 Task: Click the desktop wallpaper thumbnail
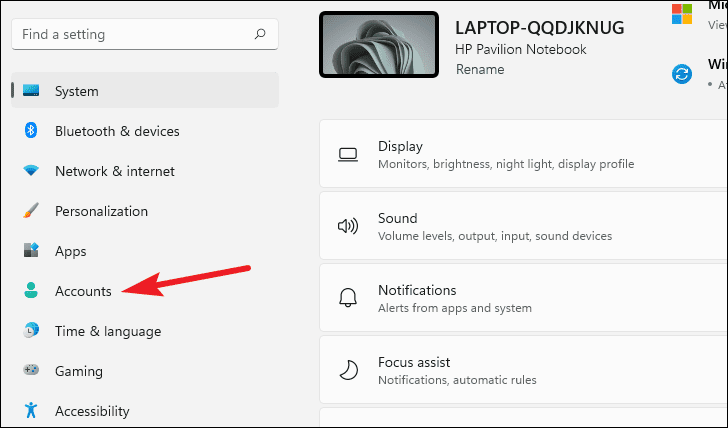pyautogui.click(x=378, y=45)
